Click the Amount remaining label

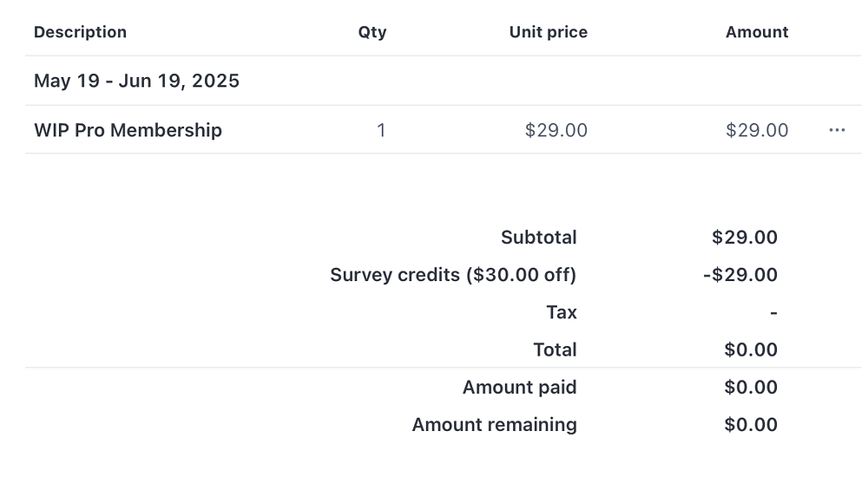point(494,424)
